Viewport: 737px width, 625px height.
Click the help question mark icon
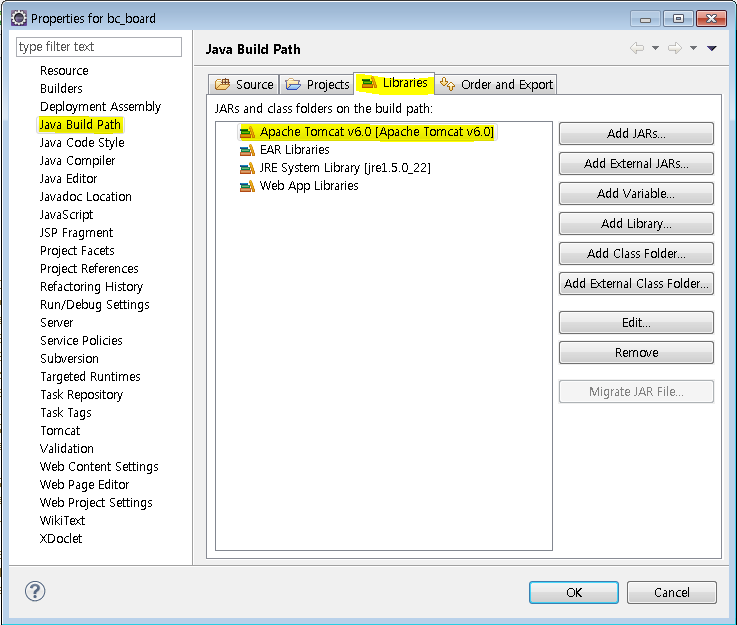click(x=35, y=591)
